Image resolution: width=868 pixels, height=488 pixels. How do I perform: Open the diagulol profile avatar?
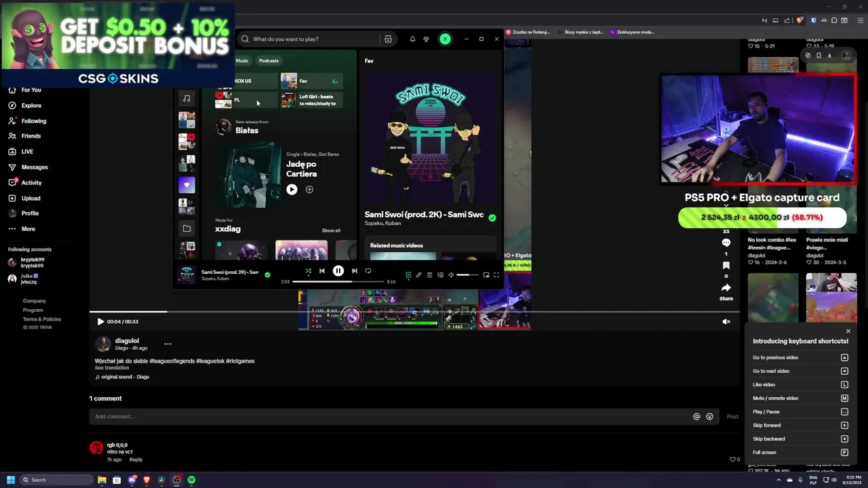pyautogui.click(x=103, y=344)
